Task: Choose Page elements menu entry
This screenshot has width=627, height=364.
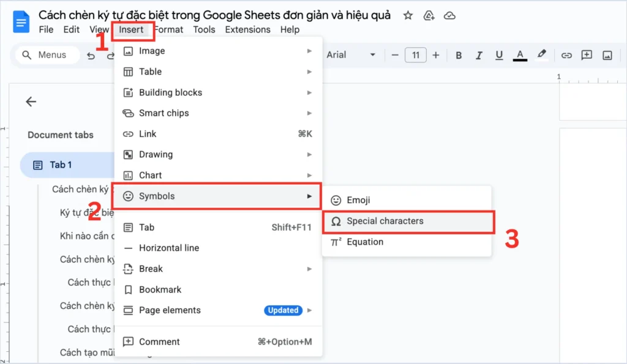Action: click(218, 310)
